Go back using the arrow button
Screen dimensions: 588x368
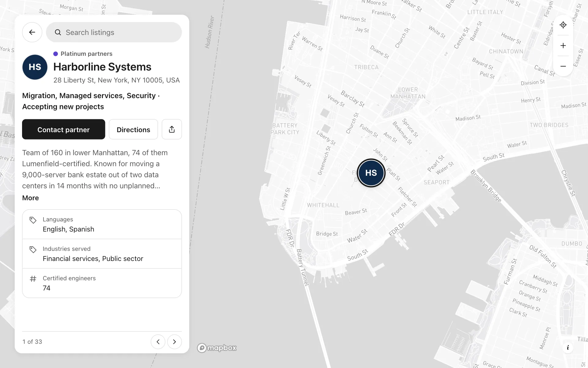point(32,32)
